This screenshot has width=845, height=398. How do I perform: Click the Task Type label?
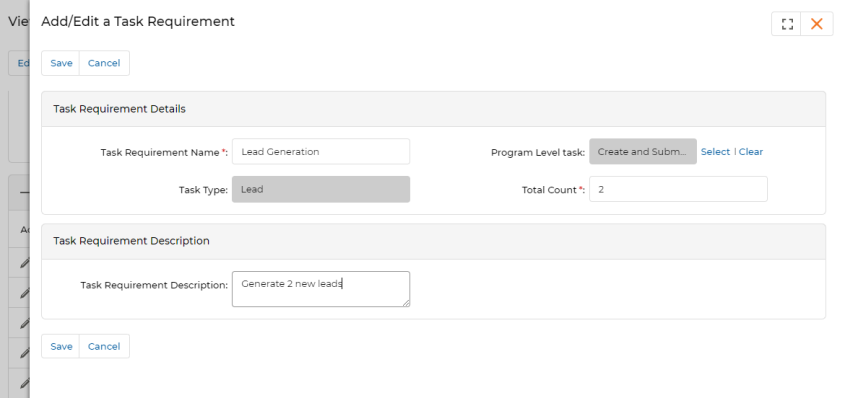[x=203, y=190]
